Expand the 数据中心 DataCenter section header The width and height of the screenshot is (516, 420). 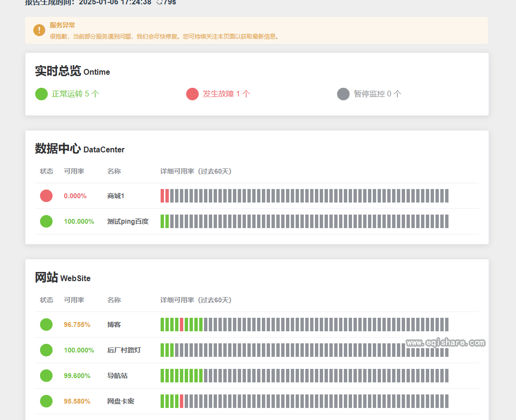coord(79,149)
